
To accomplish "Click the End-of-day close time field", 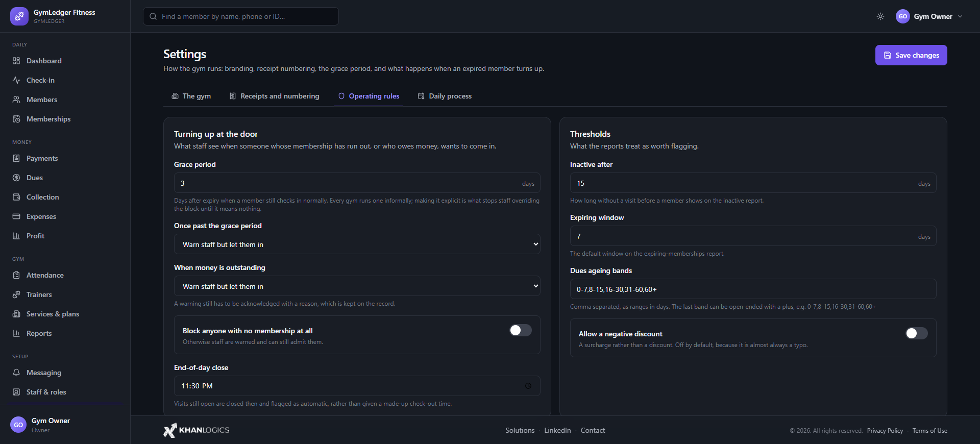I will pos(357,386).
